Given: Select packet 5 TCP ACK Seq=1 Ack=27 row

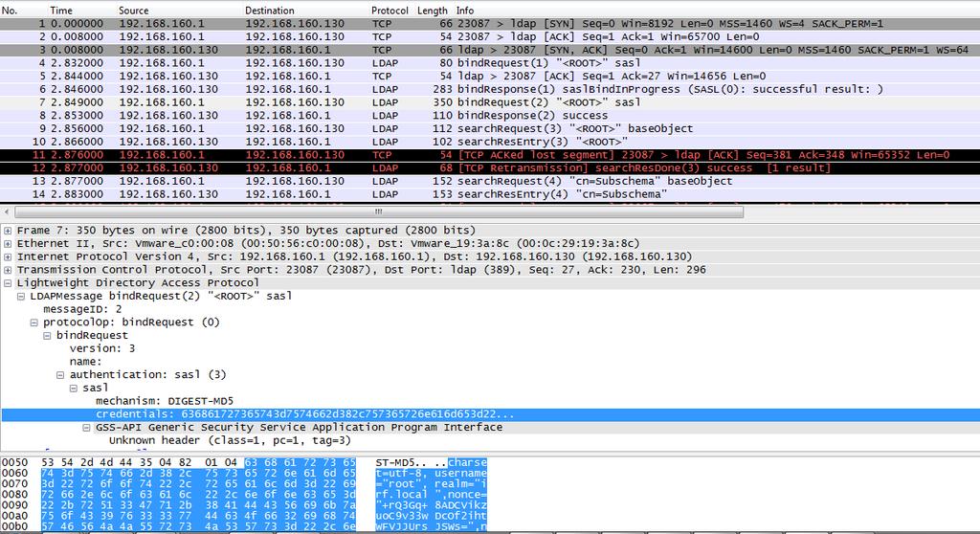Looking at the screenshot, I should [490, 77].
